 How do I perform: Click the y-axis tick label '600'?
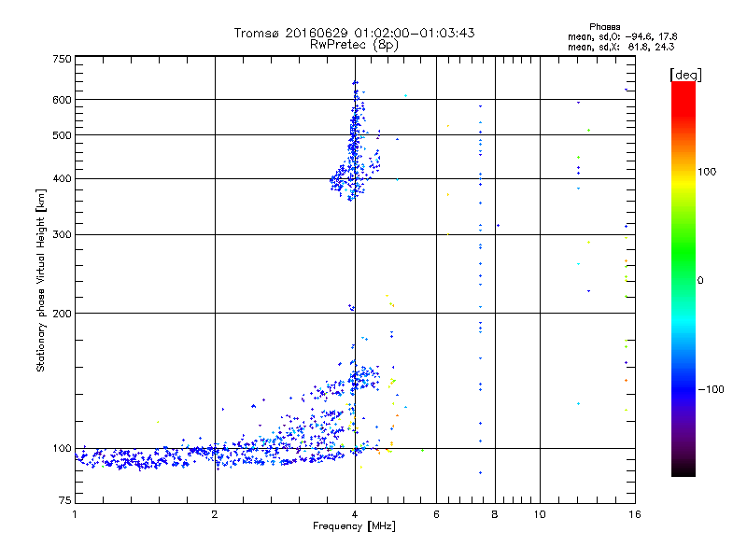(62, 100)
